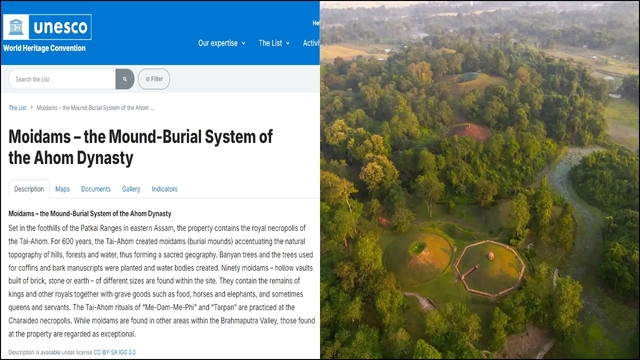Click the bold Moidams description subheading
This screenshot has width=640, height=360.
[90, 213]
